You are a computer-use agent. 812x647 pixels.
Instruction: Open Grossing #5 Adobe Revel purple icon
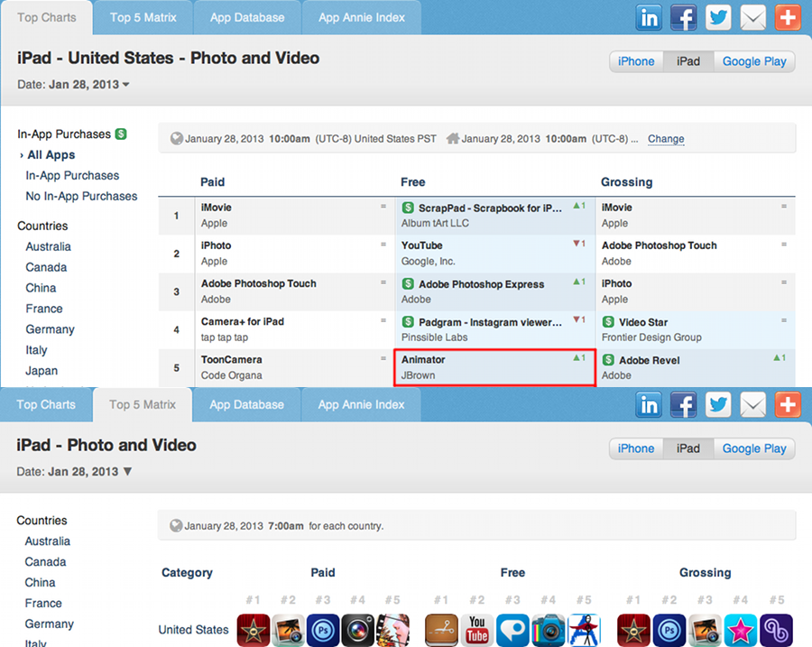776,631
